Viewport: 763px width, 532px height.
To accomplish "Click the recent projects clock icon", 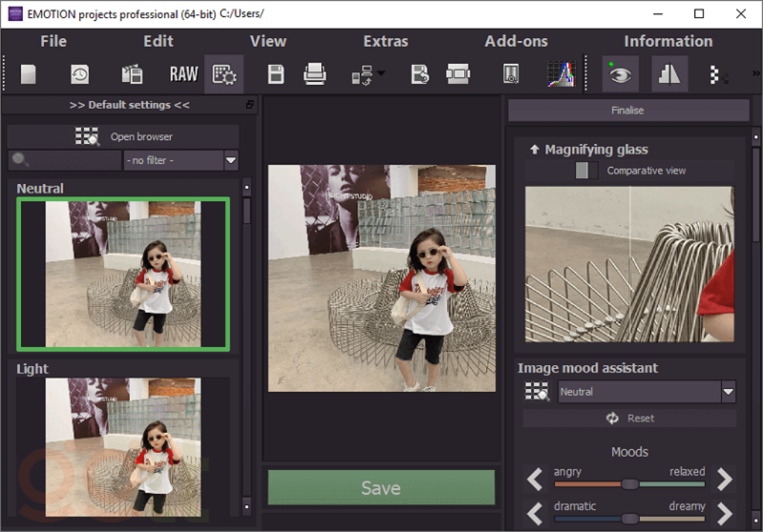I will coord(80,74).
